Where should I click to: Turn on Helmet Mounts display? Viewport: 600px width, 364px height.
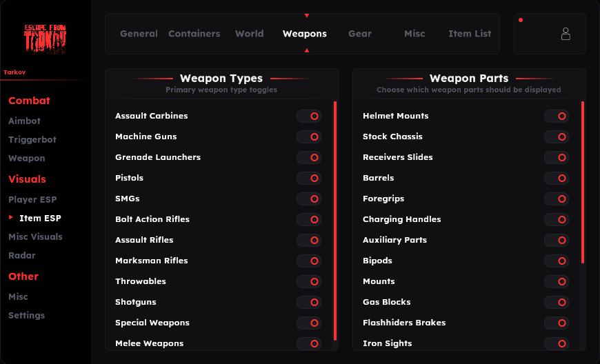tap(557, 117)
